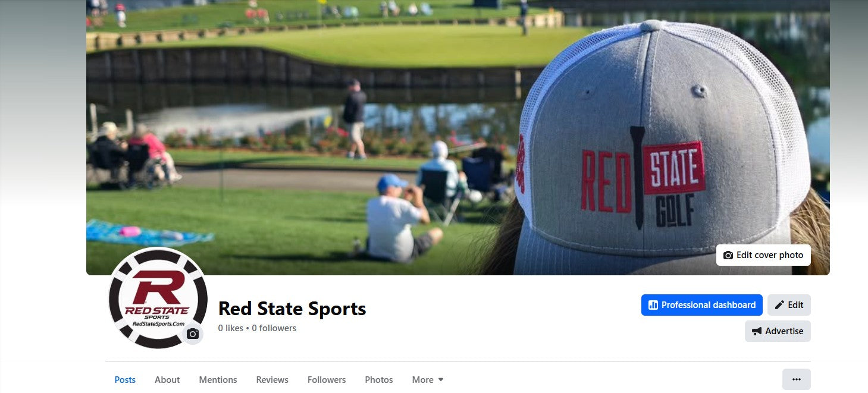868x393 pixels.
Task: Click the Edit cover photo button
Action: click(763, 255)
